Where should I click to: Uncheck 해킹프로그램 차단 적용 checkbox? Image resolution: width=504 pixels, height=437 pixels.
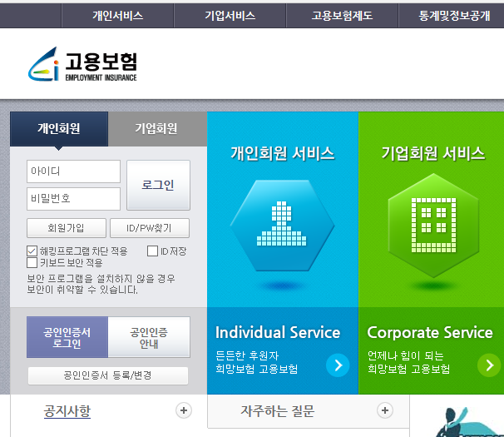(32, 251)
